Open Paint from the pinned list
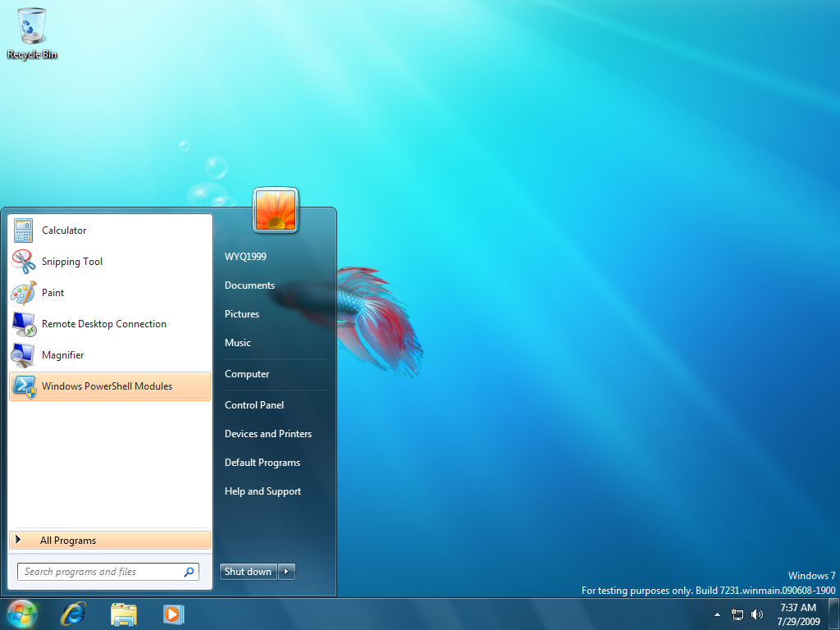This screenshot has height=630, width=840. [x=52, y=293]
